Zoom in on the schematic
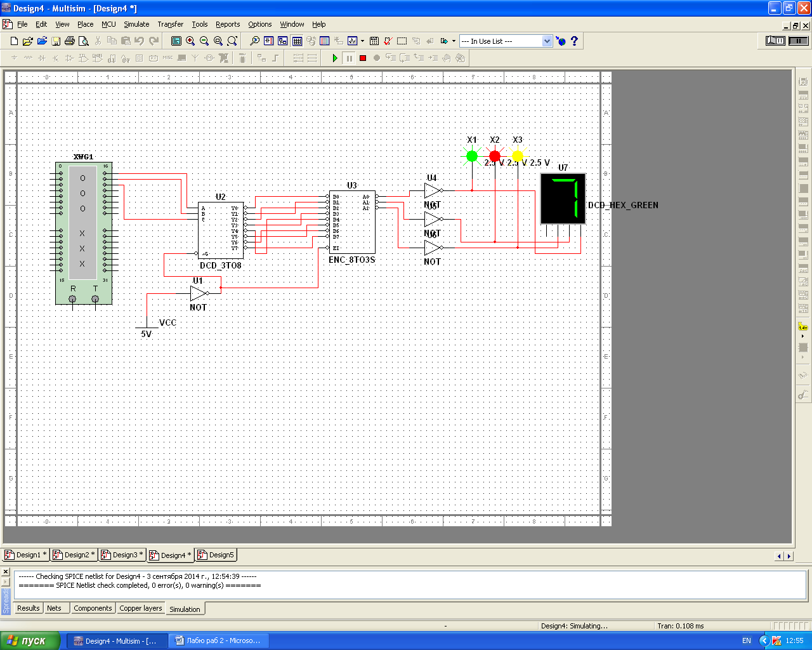Screen dimensions: 812x650 pos(190,41)
